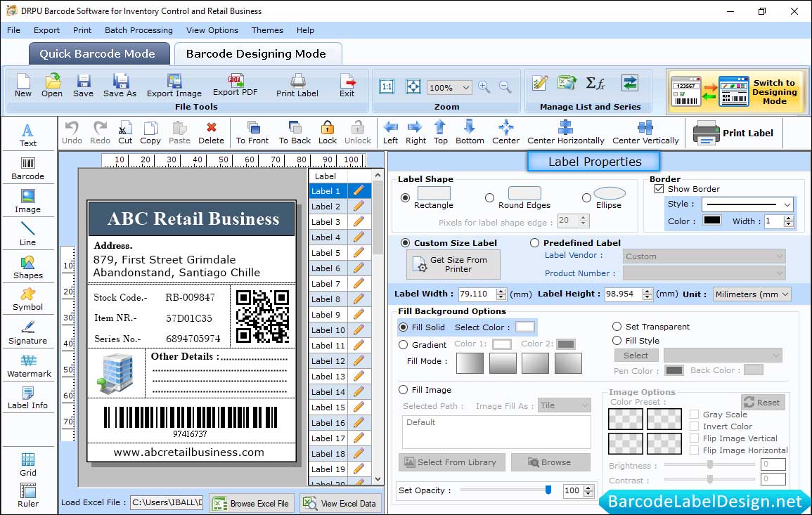Open border Style dropdown

point(748,204)
